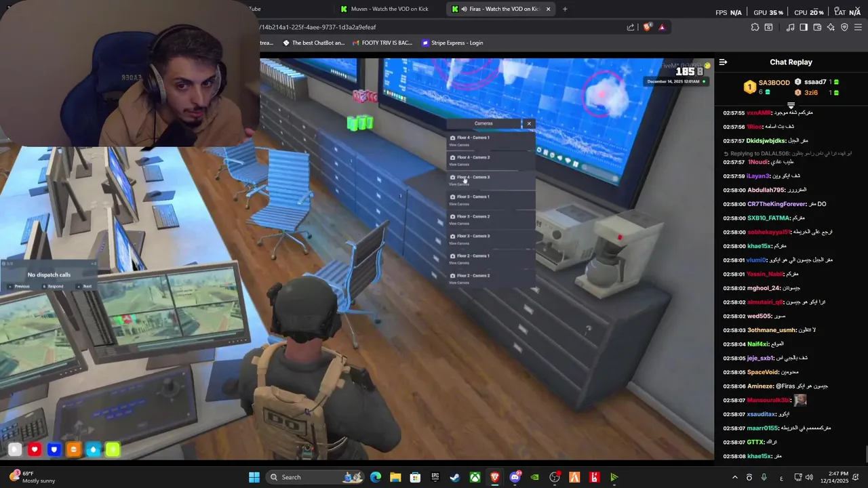
Task: Open a new browser tab
Action: (x=565, y=9)
